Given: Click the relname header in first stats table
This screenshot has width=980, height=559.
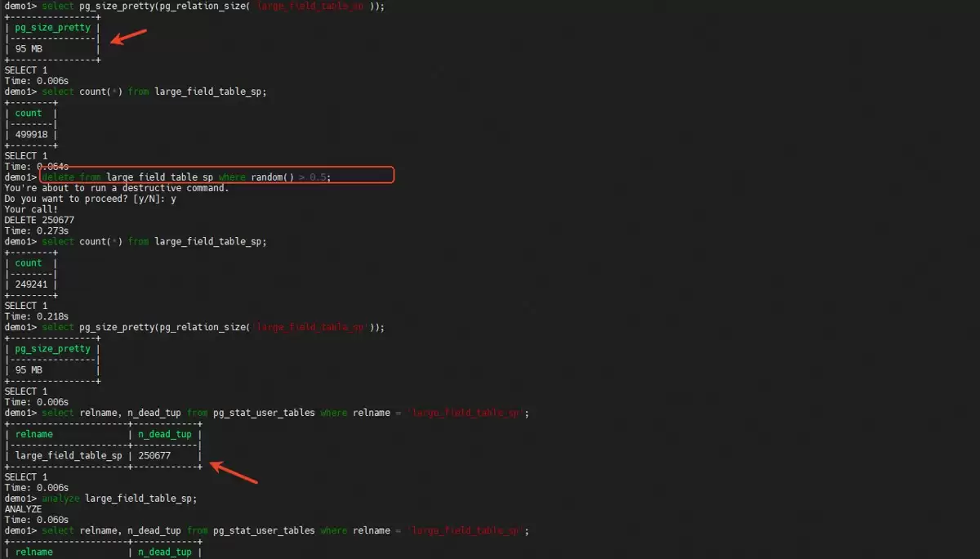Looking at the screenshot, I should [34, 434].
